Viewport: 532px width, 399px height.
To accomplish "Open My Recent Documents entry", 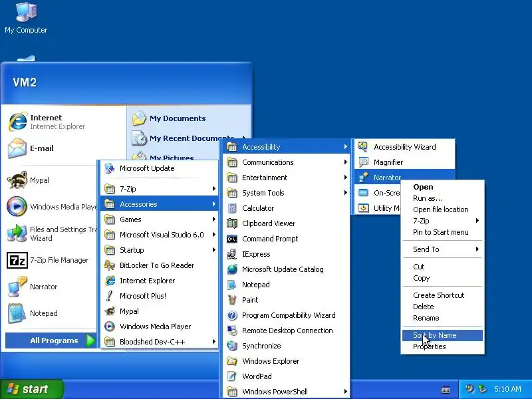I will tap(190, 138).
